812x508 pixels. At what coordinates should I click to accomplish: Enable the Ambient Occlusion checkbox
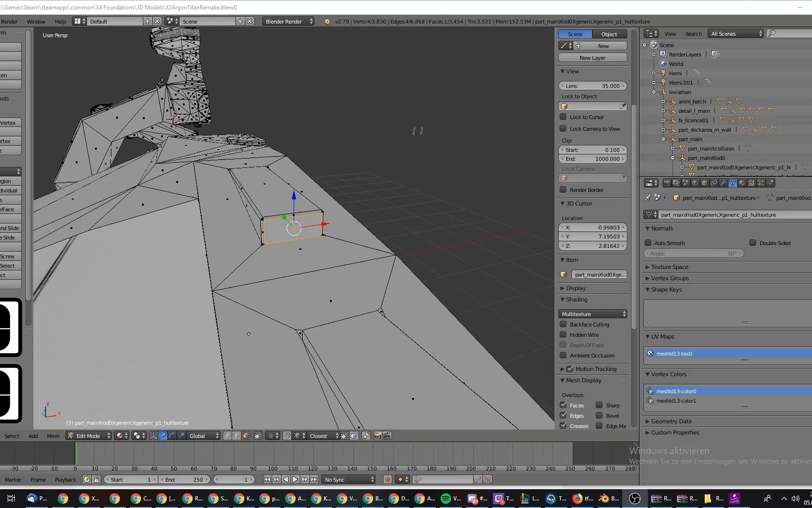point(563,355)
